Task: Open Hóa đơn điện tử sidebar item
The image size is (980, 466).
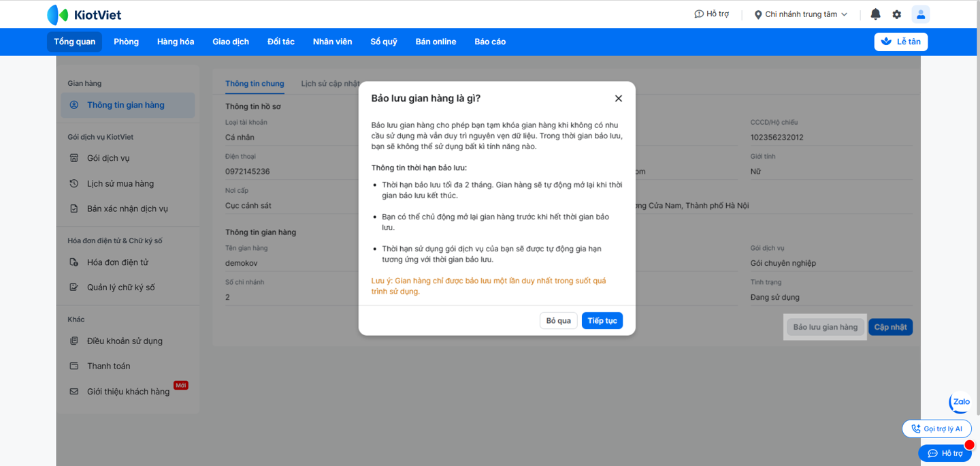Action: click(117, 262)
